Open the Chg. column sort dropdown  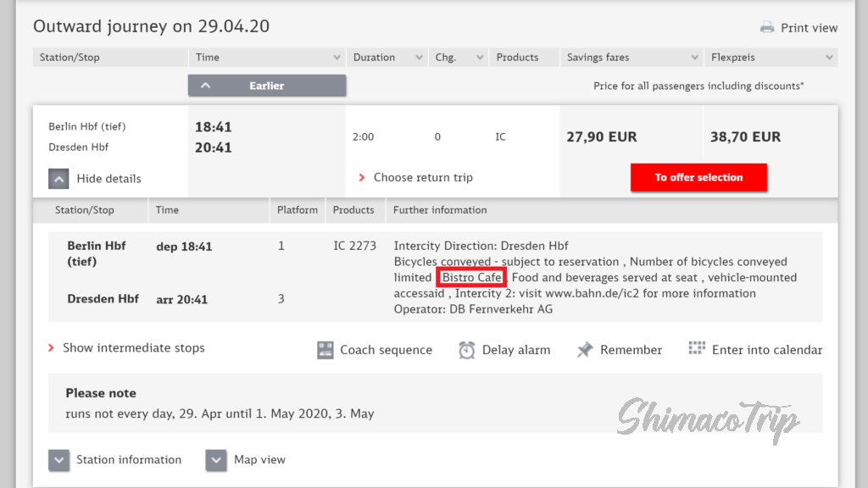(x=479, y=58)
